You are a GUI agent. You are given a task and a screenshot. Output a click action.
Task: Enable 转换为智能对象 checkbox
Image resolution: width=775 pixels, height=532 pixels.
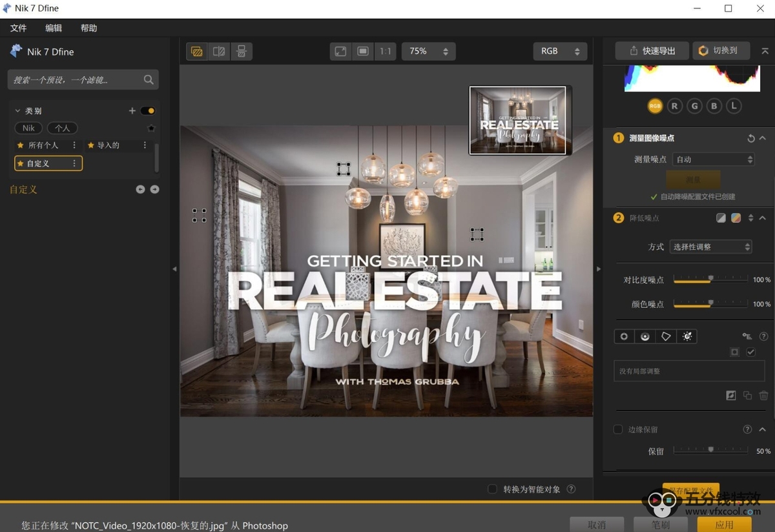492,489
